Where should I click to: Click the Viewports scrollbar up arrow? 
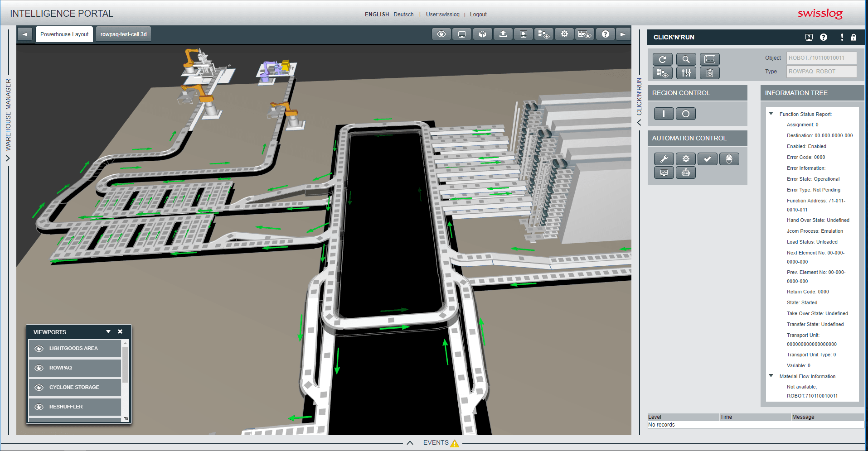[126, 344]
